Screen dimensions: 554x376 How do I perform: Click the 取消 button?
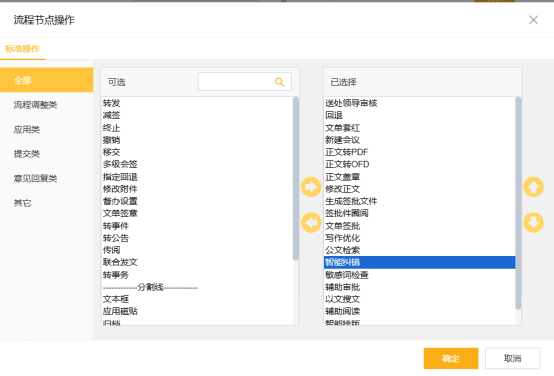coord(512,358)
